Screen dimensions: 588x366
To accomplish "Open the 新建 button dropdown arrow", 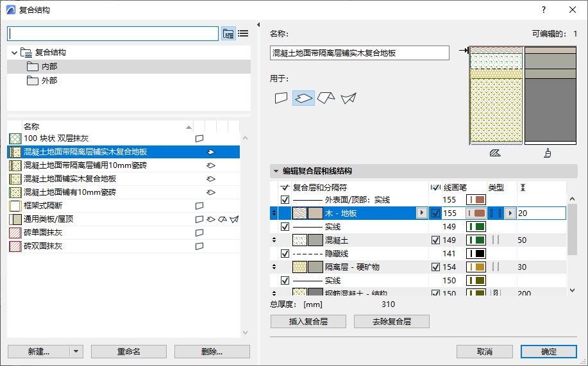I will point(76,352).
